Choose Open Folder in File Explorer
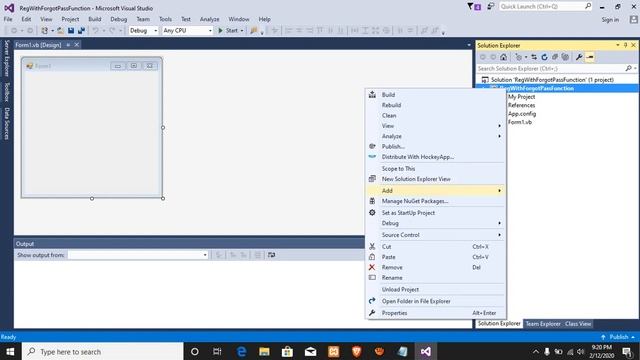The width and height of the screenshot is (640, 360). pos(436,301)
